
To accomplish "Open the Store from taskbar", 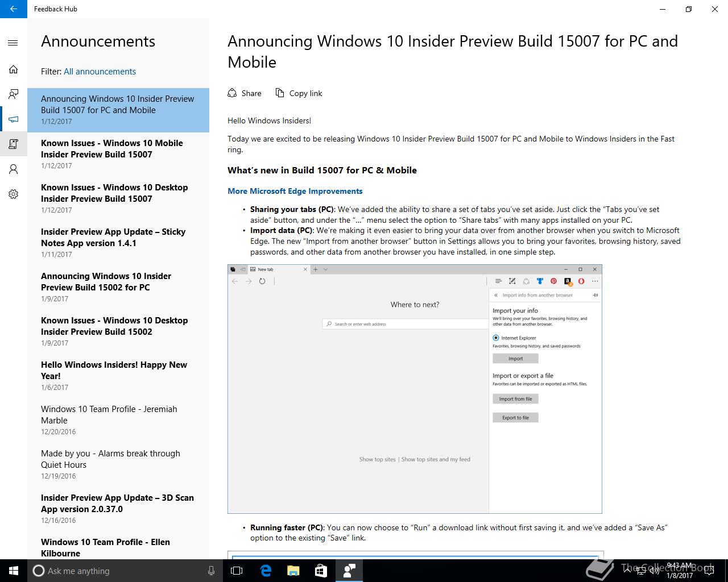I will coord(321,571).
